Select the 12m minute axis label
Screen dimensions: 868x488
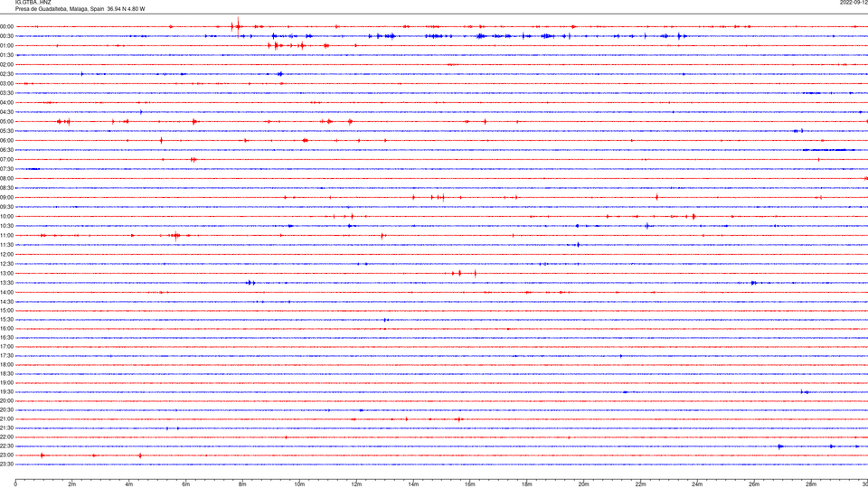pos(356,484)
